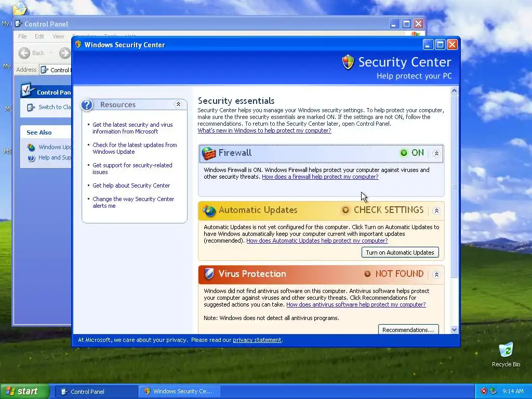Click the Control Panel address field
This screenshot has height=399, width=532.
[x=55, y=70]
